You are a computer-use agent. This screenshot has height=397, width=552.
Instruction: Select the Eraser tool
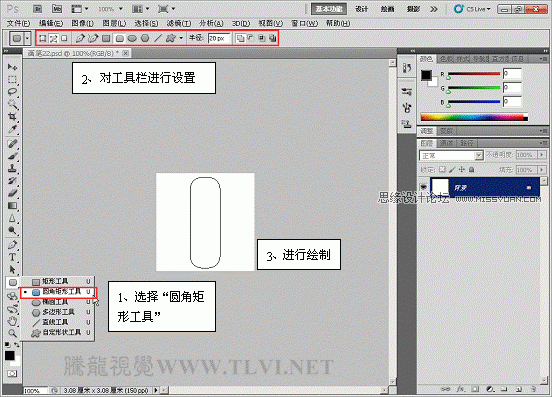pyautogui.click(x=12, y=193)
